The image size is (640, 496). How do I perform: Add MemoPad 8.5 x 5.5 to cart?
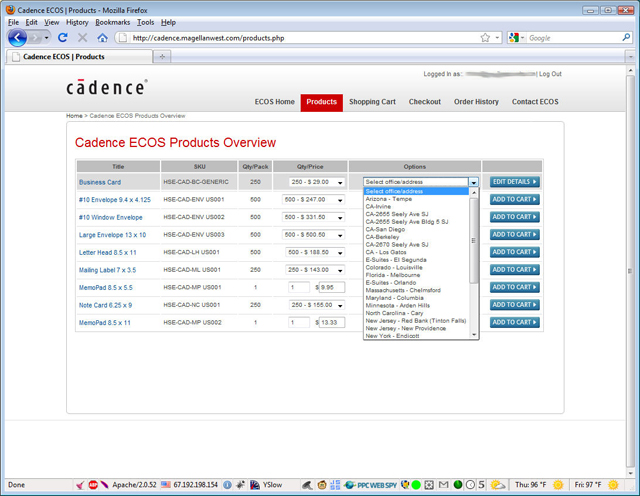(x=514, y=287)
